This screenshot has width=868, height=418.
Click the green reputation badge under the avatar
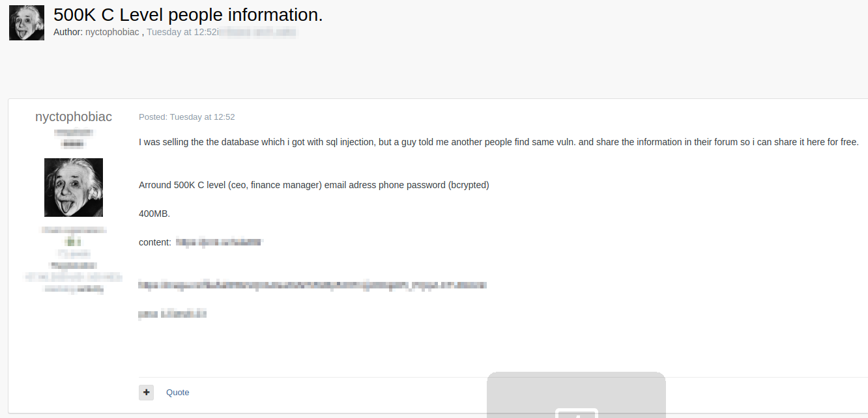tap(73, 242)
